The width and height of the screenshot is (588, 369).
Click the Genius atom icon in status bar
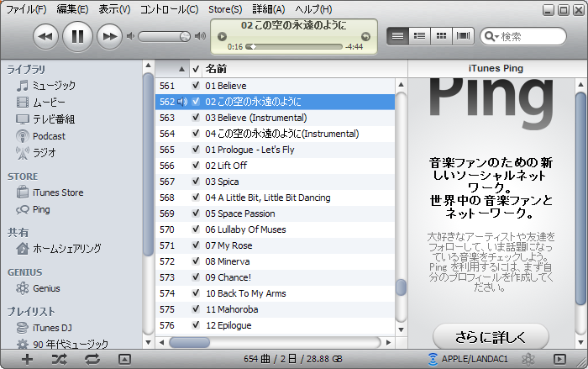click(528, 359)
